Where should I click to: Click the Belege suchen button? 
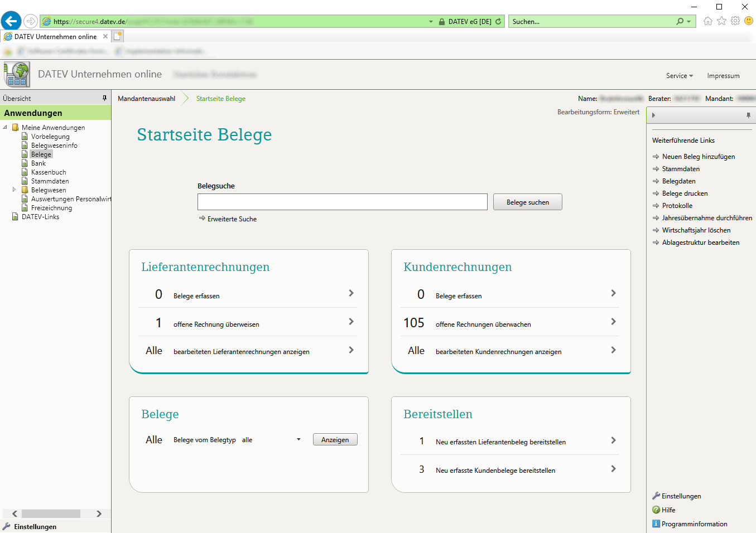pos(527,202)
